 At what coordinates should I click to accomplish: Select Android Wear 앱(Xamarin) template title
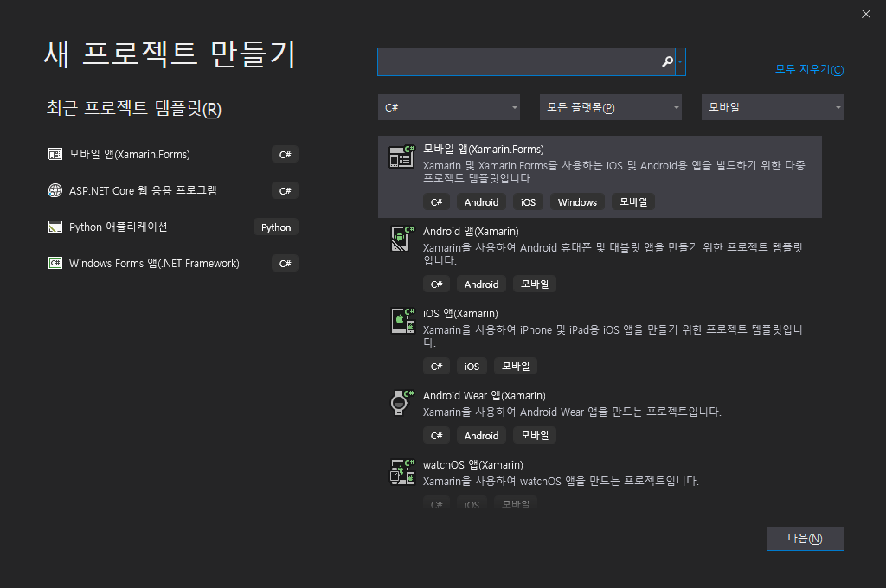point(485,396)
